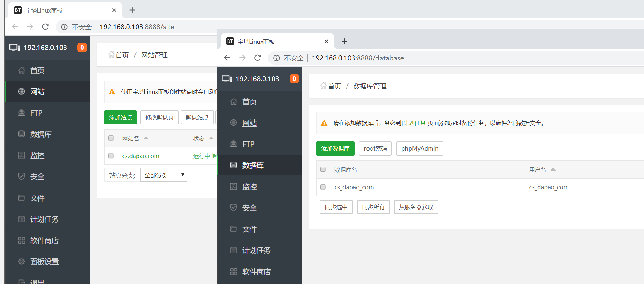The width and height of the screenshot is (644, 284).
Task: Open a new tab in front window
Action: pyautogui.click(x=344, y=41)
